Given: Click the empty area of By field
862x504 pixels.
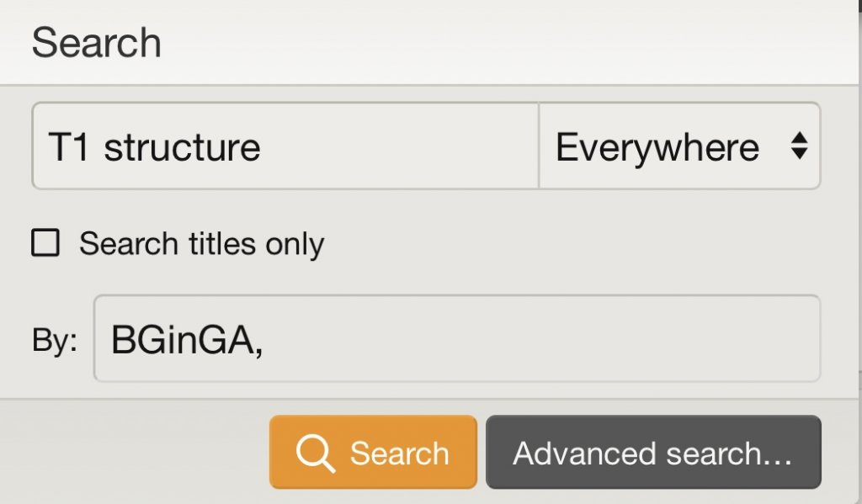Looking at the screenshot, I should pyautogui.click(x=541, y=338).
